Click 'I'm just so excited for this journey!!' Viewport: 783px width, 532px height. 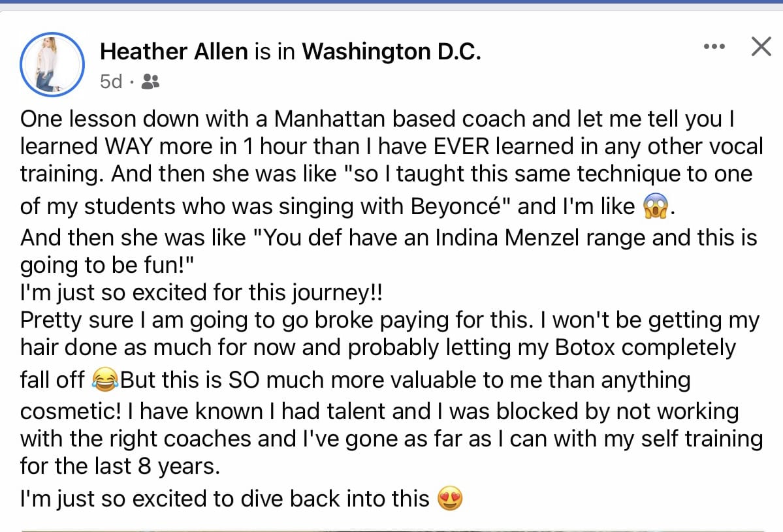point(201,292)
